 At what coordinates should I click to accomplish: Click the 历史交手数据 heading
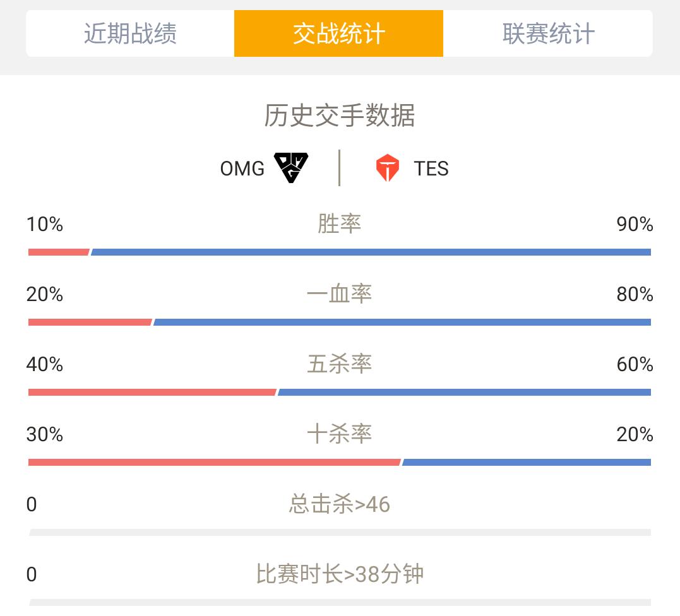[340, 115]
